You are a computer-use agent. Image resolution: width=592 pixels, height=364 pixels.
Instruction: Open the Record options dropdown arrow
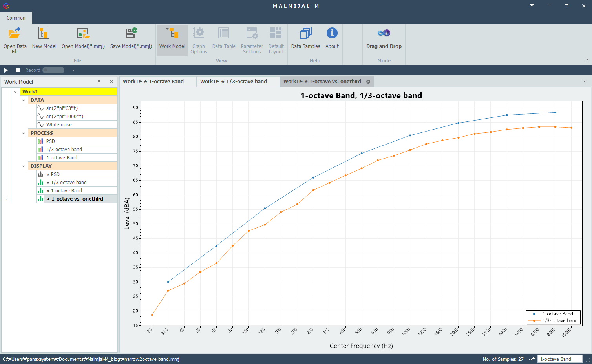[73, 70]
